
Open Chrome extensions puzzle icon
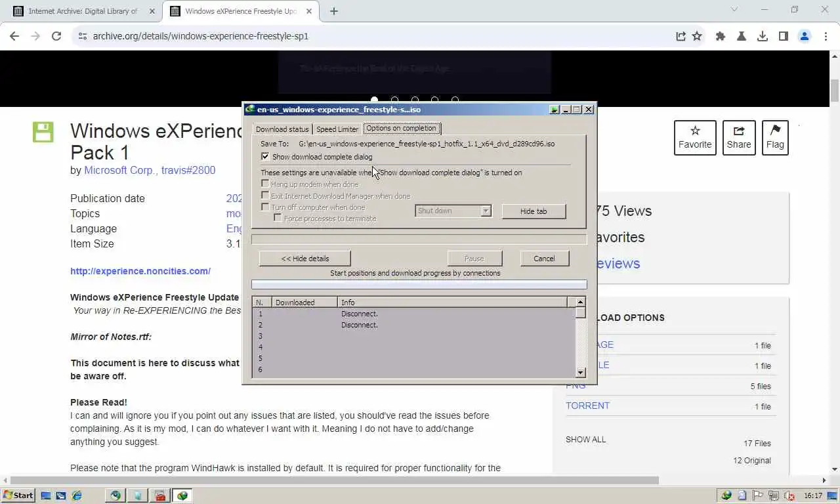(x=721, y=36)
